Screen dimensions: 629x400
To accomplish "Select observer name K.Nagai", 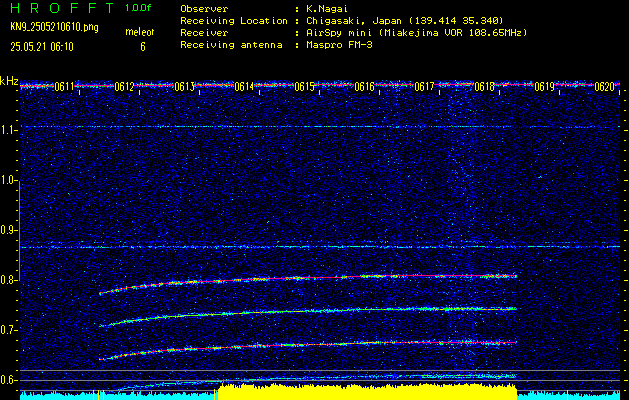I will 325,9.
